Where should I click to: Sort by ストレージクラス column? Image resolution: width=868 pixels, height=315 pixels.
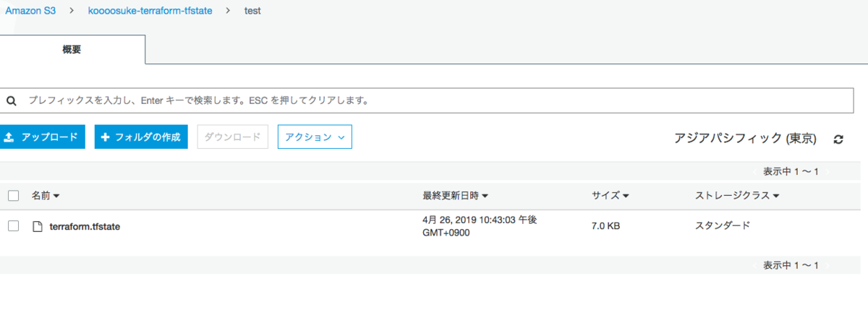(x=736, y=196)
